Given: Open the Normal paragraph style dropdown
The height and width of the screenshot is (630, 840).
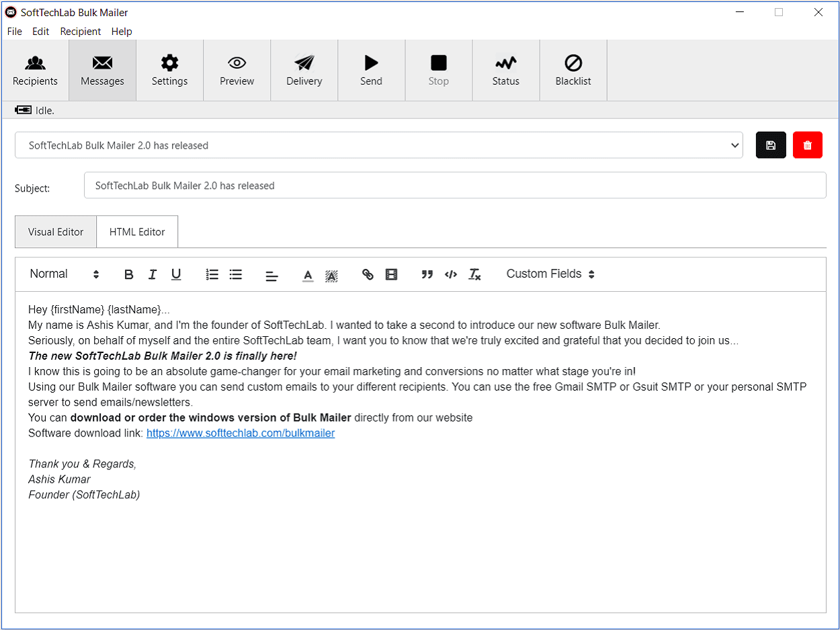Looking at the screenshot, I should tap(65, 274).
